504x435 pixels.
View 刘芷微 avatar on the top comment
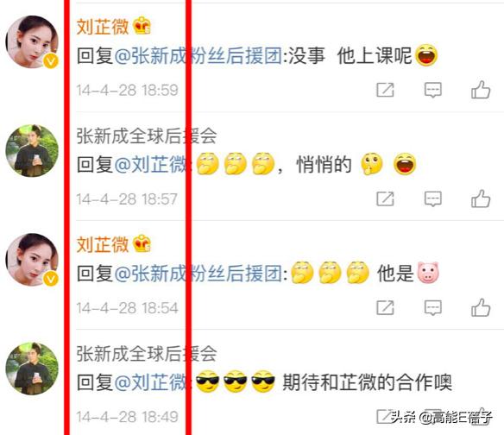(32, 41)
